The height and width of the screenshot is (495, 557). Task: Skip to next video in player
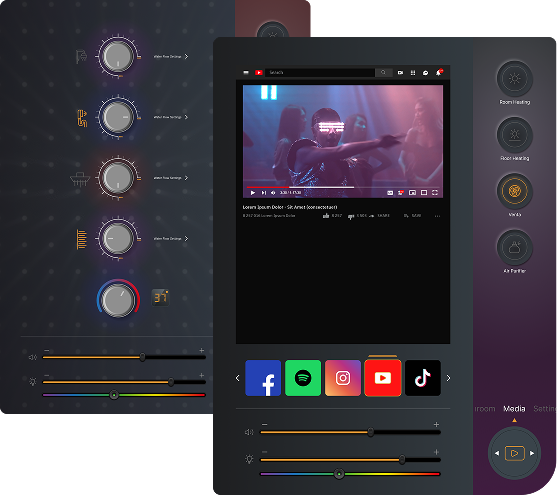click(263, 193)
